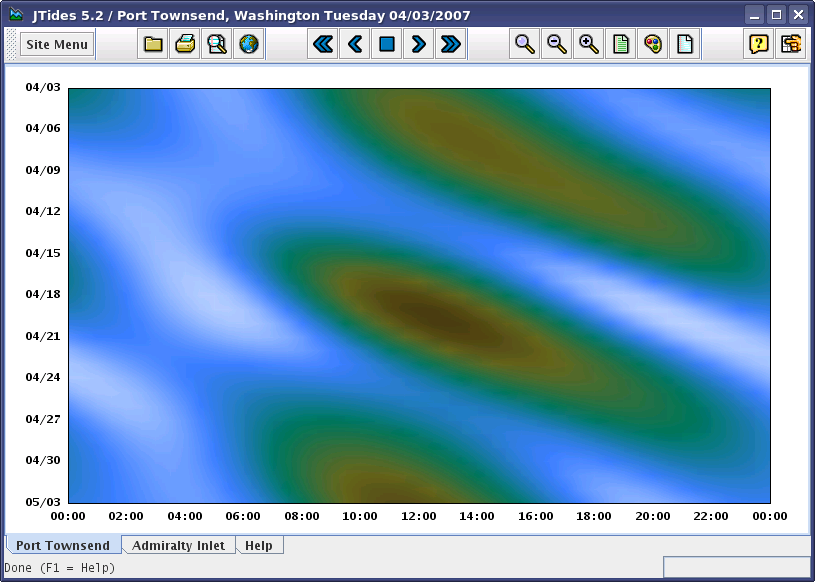Click the blank page icon
Screen dimensions: 815x582
[x=685, y=44]
